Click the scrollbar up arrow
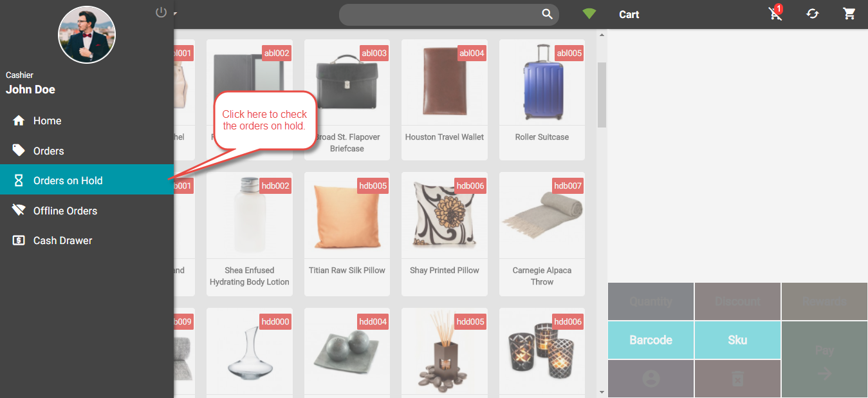This screenshot has height=398, width=868. [x=602, y=35]
